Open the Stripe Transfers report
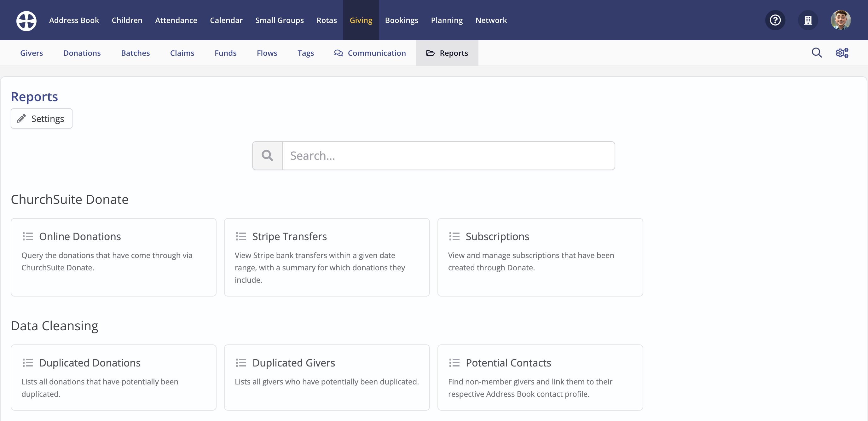Screen dimensions: 868x421 coord(327,257)
